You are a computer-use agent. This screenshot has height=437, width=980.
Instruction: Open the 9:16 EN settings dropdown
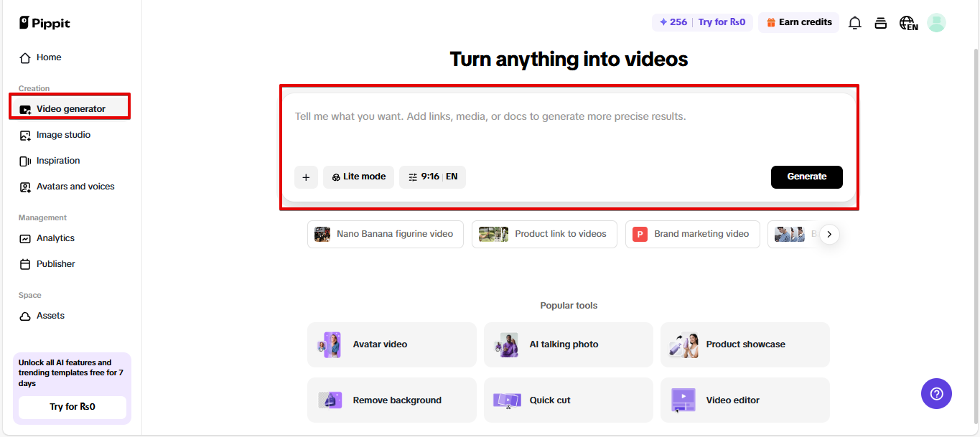[432, 177]
